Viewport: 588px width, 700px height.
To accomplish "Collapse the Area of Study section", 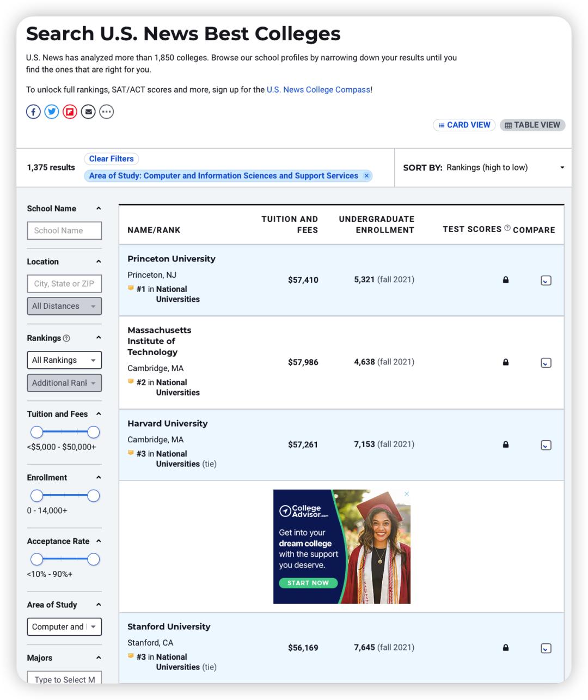I will 99,605.
